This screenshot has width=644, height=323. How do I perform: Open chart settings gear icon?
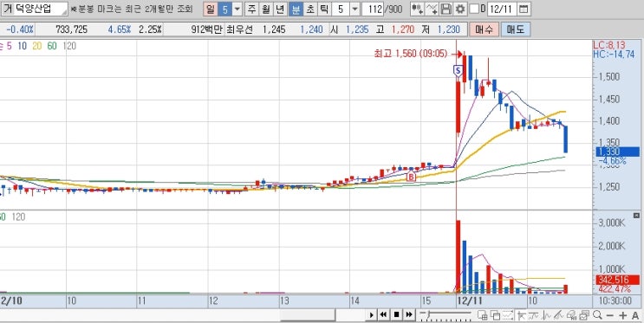coord(460,9)
